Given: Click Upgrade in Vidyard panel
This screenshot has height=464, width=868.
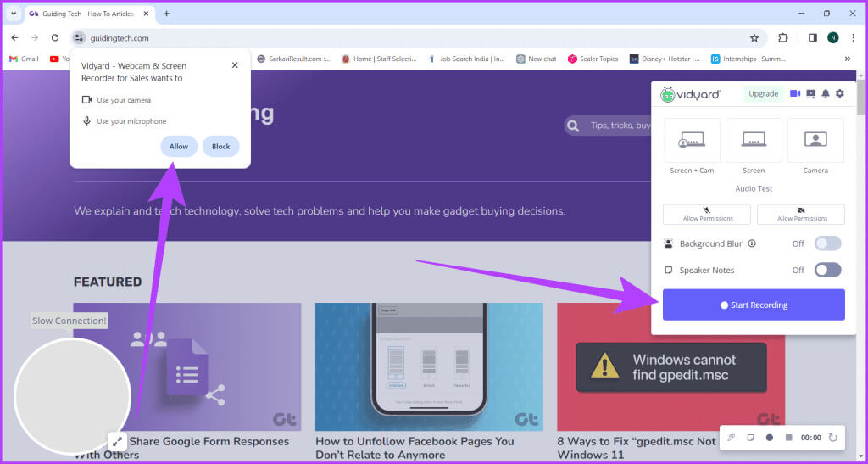Looking at the screenshot, I should pos(764,93).
